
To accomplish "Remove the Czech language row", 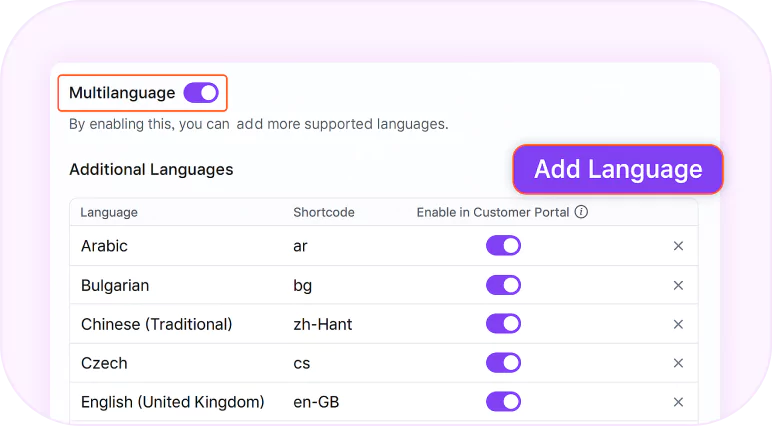I will coord(678,363).
